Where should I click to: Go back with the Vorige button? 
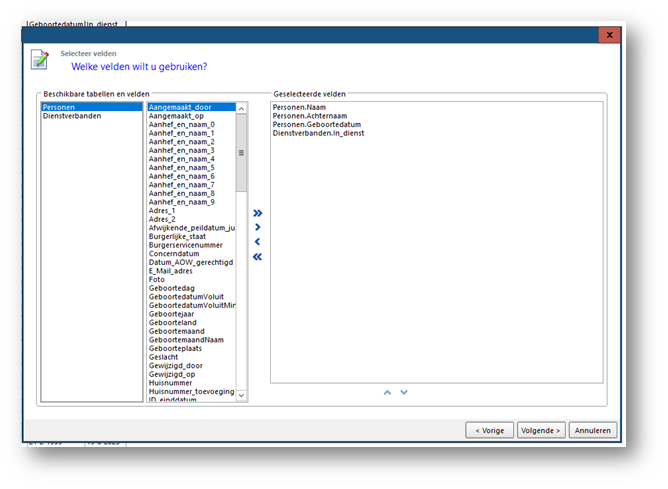[x=489, y=430]
